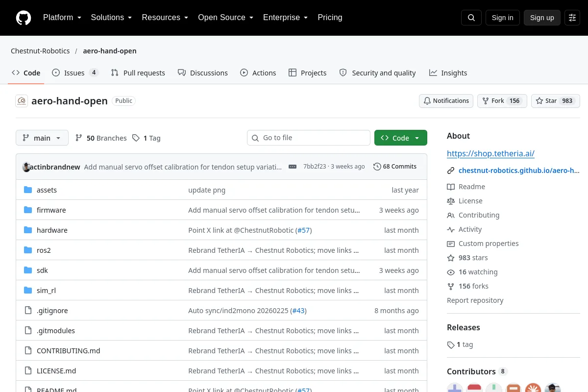The height and width of the screenshot is (392, 588).
Task: Open Activity from the About sidebar
Action: point(465,229)
